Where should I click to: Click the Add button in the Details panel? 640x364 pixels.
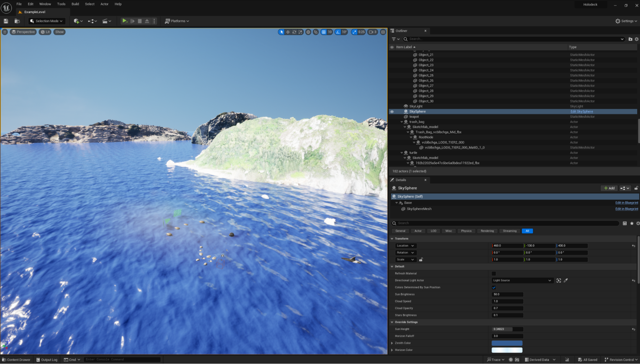click(x=609, y=188)
